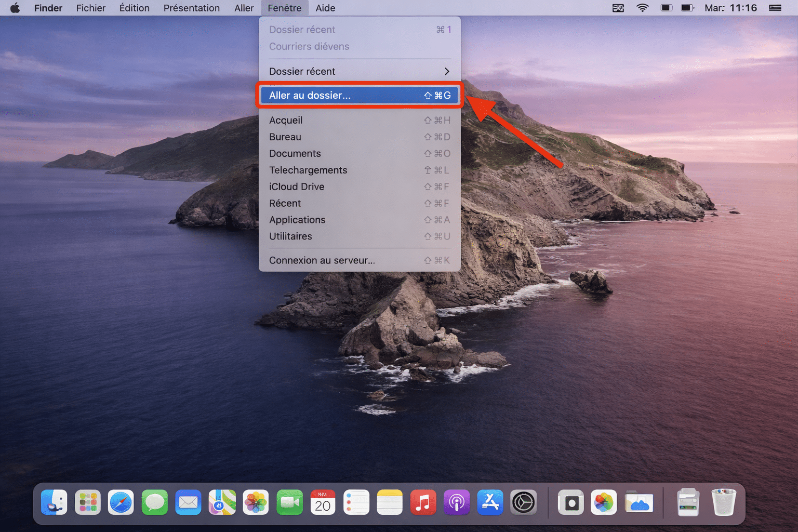The height and width of the screenshot is (532, 798).
Task: Open the Wi-Fi status icon
Action: 643,8
